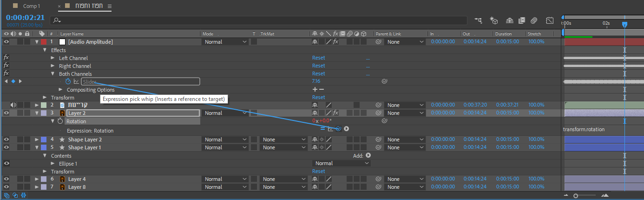Click the Slider graph icon
This screenshot has height=200, width=644.
77,81
